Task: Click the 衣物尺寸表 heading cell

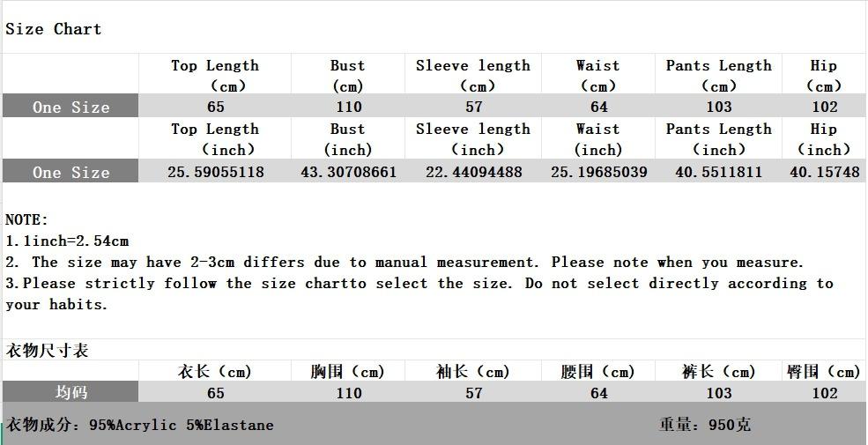Action: (47, 350)
